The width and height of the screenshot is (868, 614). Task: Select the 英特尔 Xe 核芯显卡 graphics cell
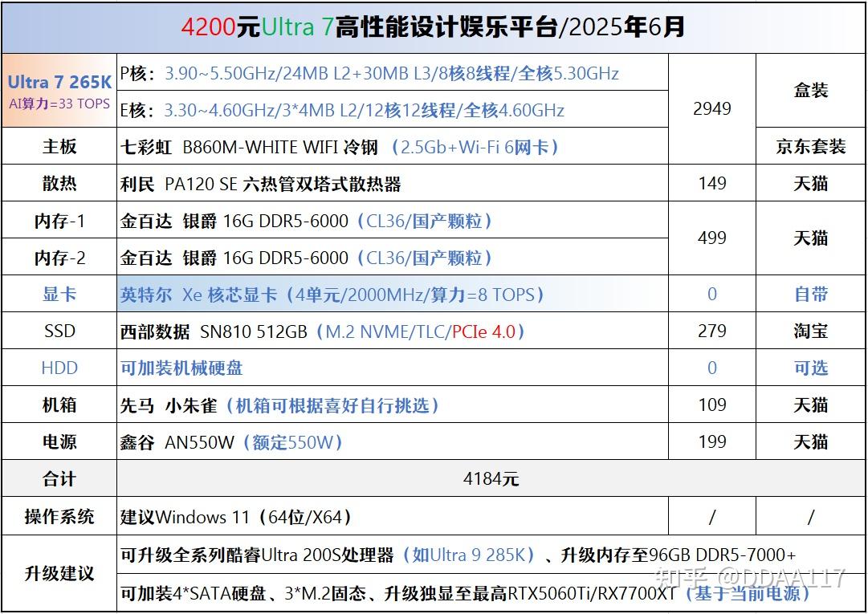click(393, 294)
